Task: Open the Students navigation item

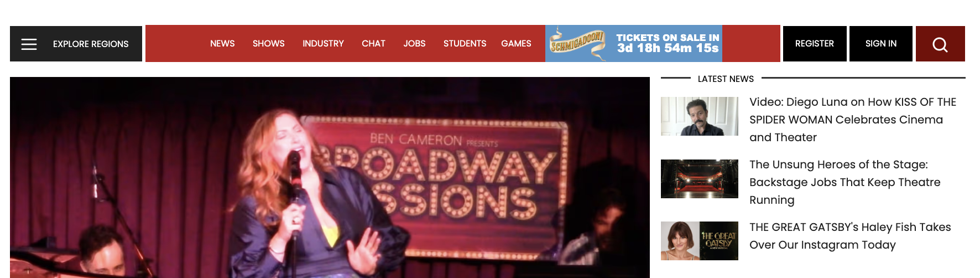Action: (x=465, y=43)
